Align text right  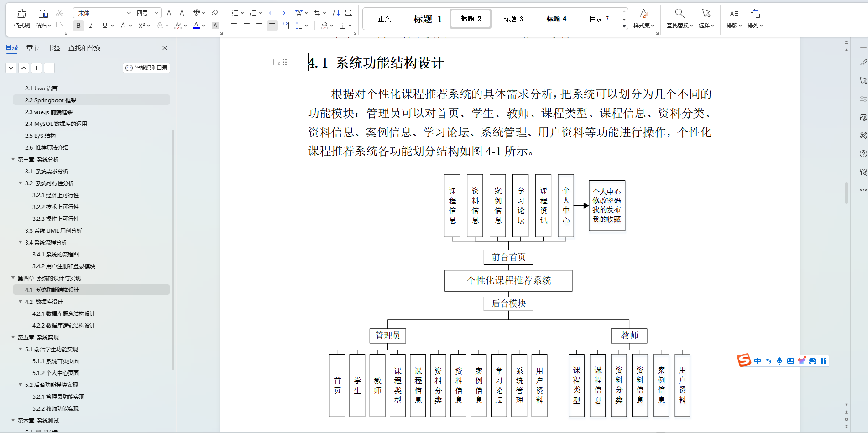259,26
